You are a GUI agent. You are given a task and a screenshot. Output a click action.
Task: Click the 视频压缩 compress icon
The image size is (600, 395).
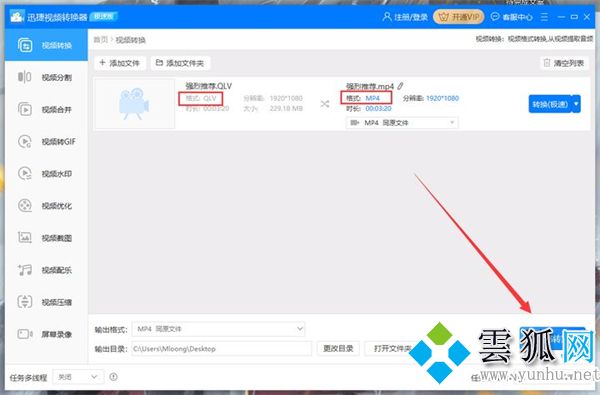tap(25, 302)
